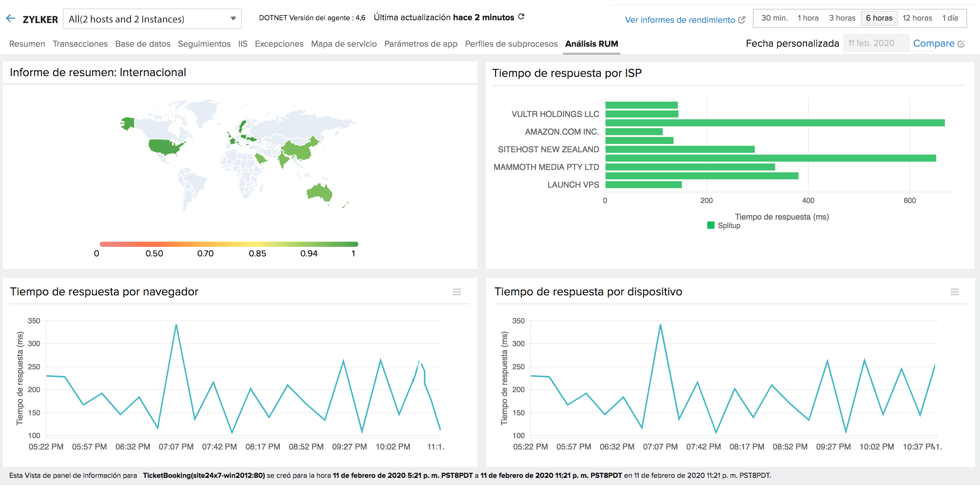Open Parámetros de app tab
Image resolution: width=980 pixels, height=490 pixels.
(420, 44)
